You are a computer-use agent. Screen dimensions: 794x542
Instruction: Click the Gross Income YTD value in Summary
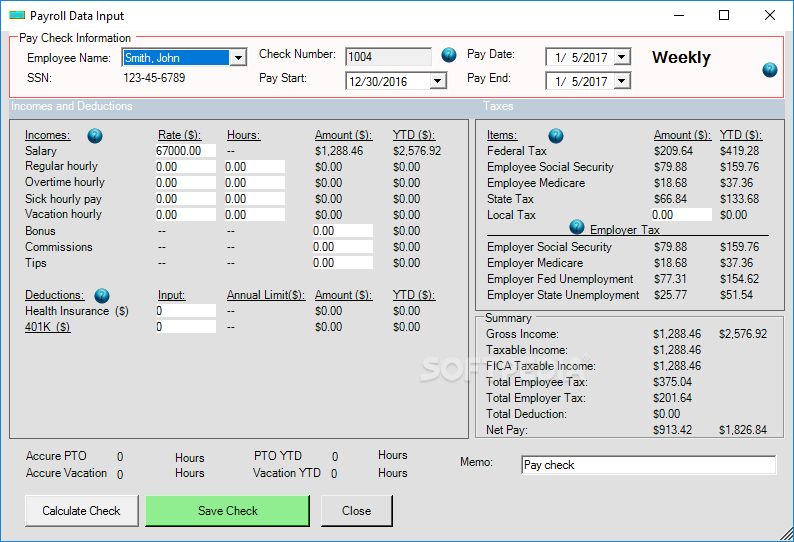click(743, 334)
